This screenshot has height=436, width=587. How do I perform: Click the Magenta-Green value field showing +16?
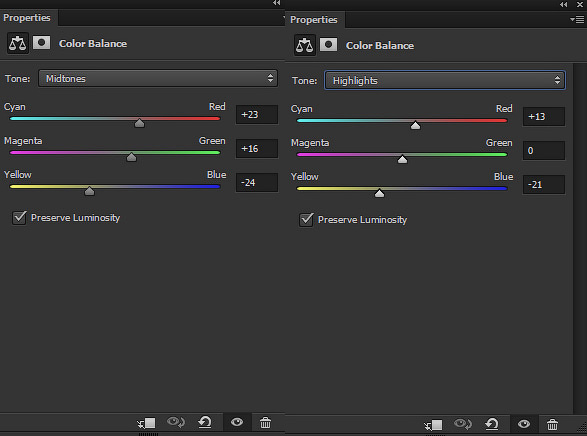(x=257, y=149)
